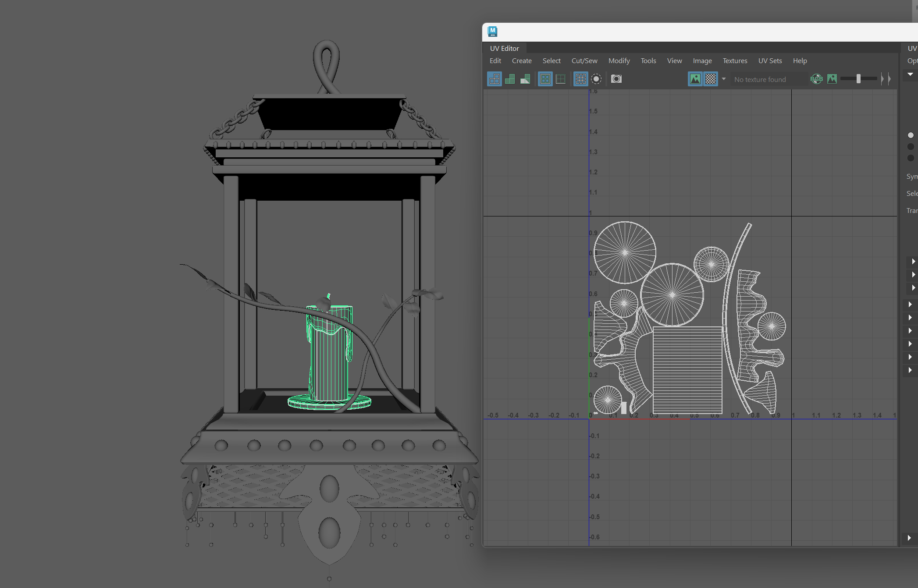This screenshot has height=588, width=918.
Task: Click the selected white radio button in toolkit
Action: 911,135
